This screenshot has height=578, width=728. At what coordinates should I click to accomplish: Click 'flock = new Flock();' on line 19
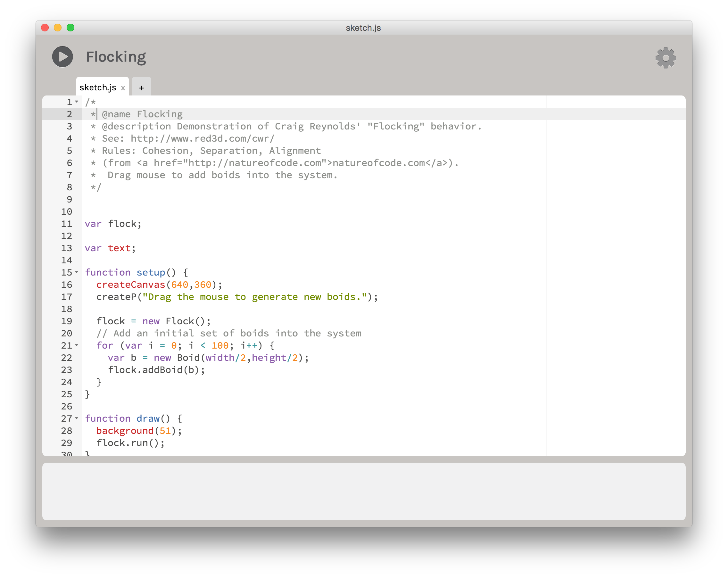tap(153, 321)
